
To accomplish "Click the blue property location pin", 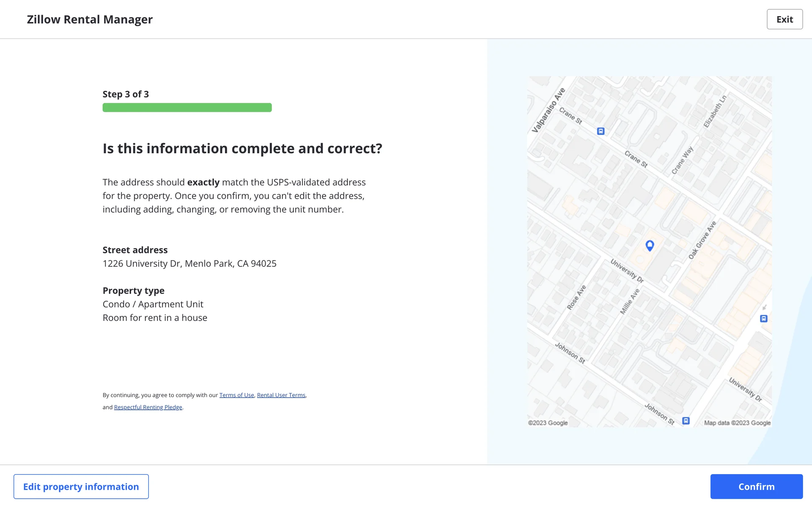I will pyautogui.click(x=650, y=246).
